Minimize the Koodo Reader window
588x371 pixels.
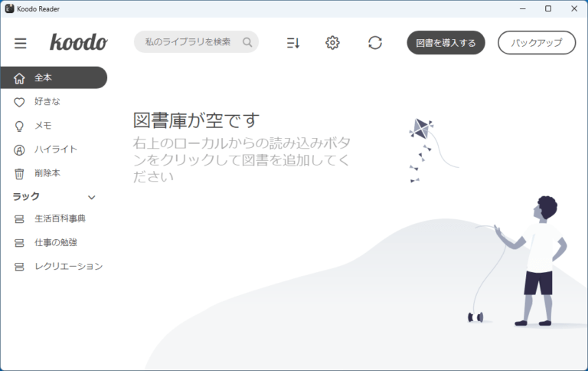click(x=522, y=8)
